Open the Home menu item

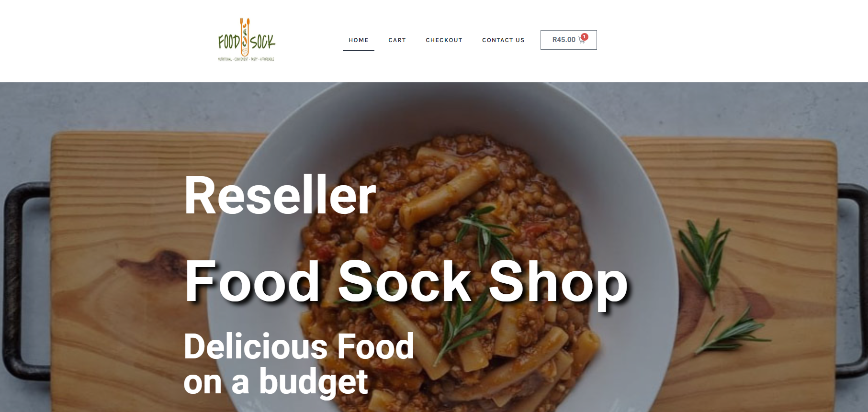pos(359,40)
